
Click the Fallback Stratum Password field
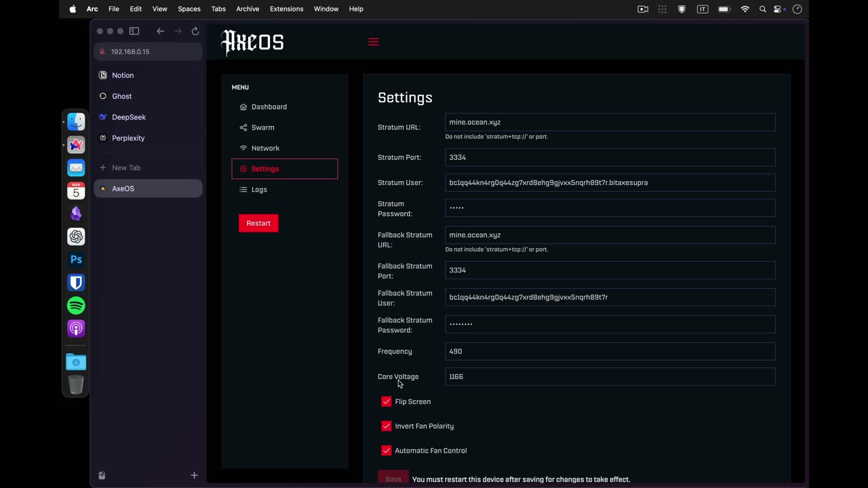pyautogui.click(x=610, y=324)
